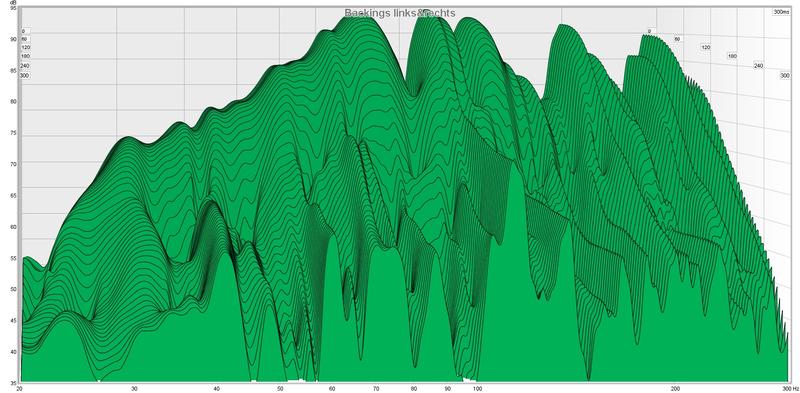Click the 40 Hz frequency axis label

point(216,389)
